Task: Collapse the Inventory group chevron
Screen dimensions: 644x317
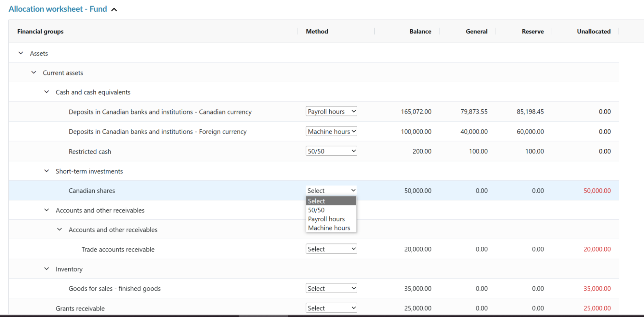Action: (47, 269)
